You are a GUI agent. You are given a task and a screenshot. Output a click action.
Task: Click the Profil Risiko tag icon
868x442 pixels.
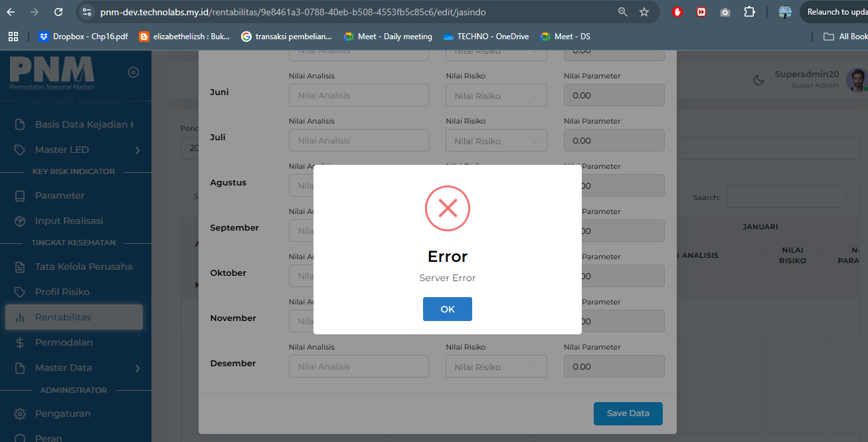[20, 292]
